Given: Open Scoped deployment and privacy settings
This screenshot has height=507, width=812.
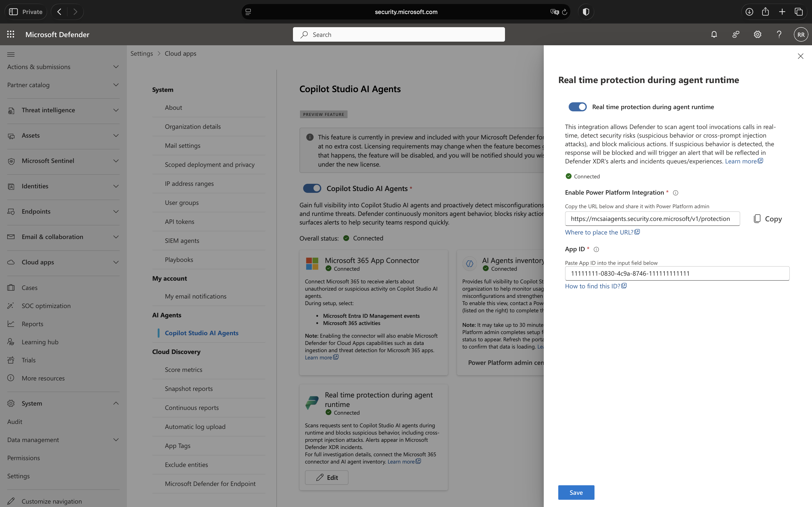Looking at the screenshot, I should tap(209, 165).
